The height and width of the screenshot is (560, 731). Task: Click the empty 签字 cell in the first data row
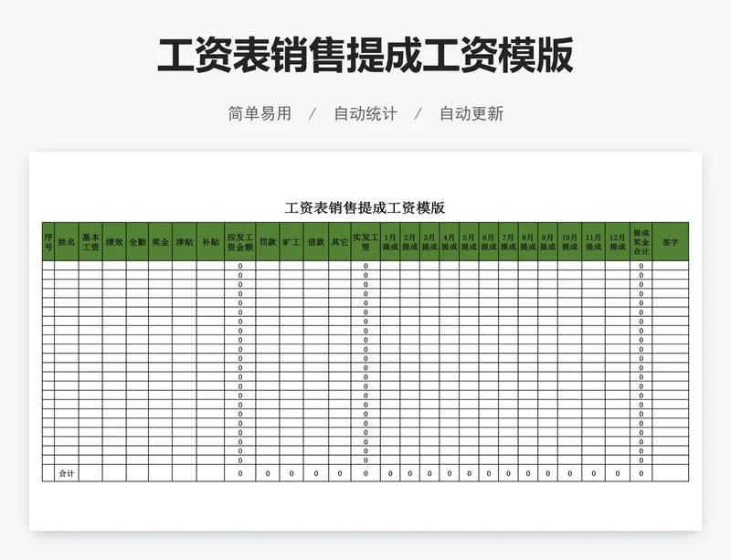671,266
